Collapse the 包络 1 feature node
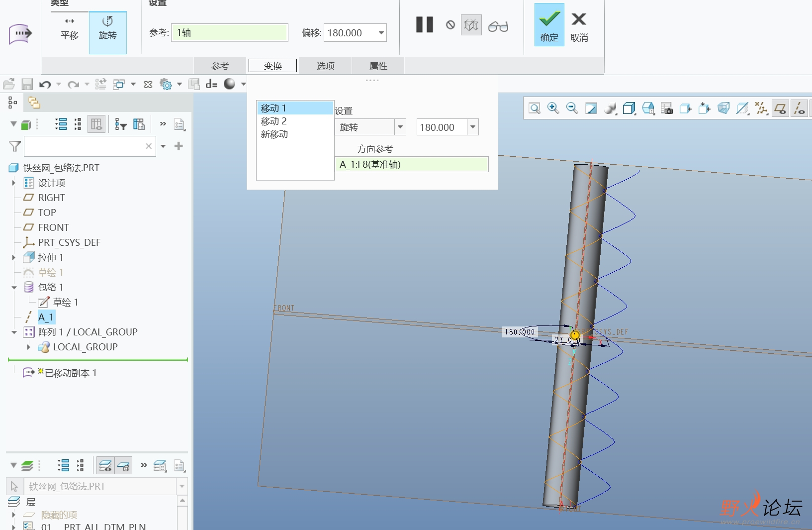 point(13,287)
